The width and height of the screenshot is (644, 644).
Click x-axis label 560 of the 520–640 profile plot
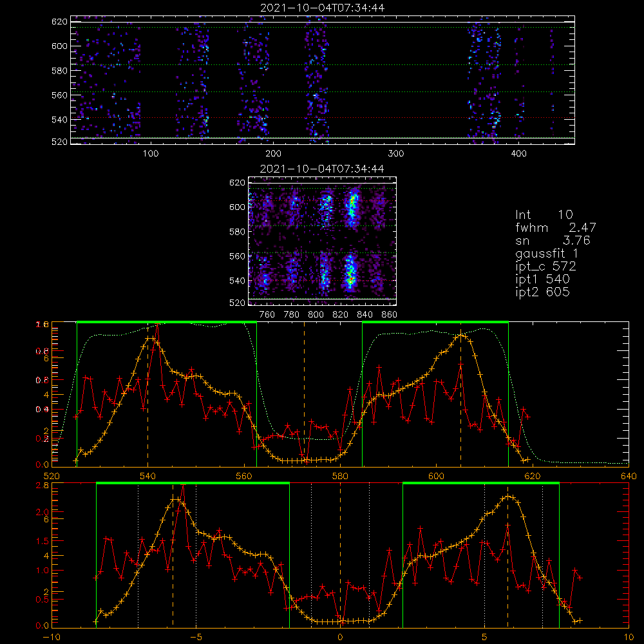[x=244, y=476]
